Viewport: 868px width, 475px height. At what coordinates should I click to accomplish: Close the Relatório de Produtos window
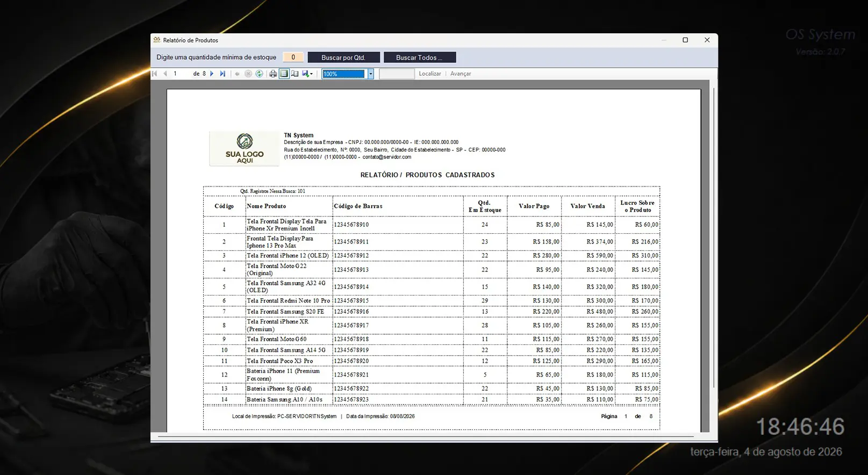pyautogui.click(x=707, y=40)
